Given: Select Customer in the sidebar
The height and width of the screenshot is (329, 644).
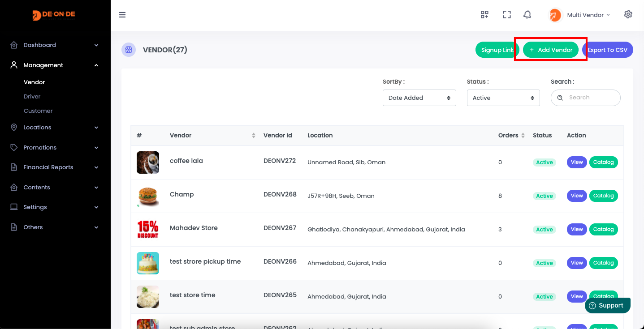Looking at the screenshot, I should pyautogui.click(x=38, y=111).
